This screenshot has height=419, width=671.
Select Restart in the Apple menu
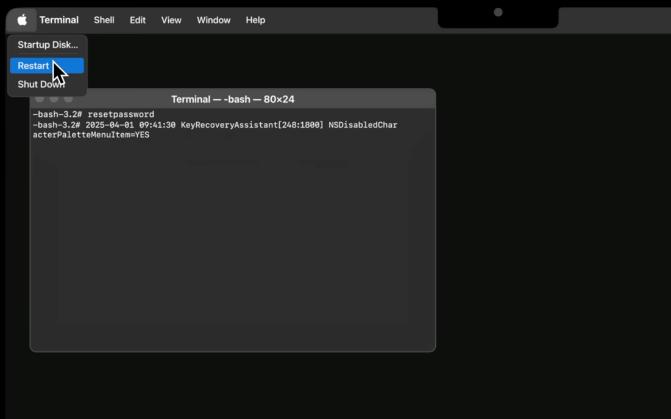coord(47,65)
